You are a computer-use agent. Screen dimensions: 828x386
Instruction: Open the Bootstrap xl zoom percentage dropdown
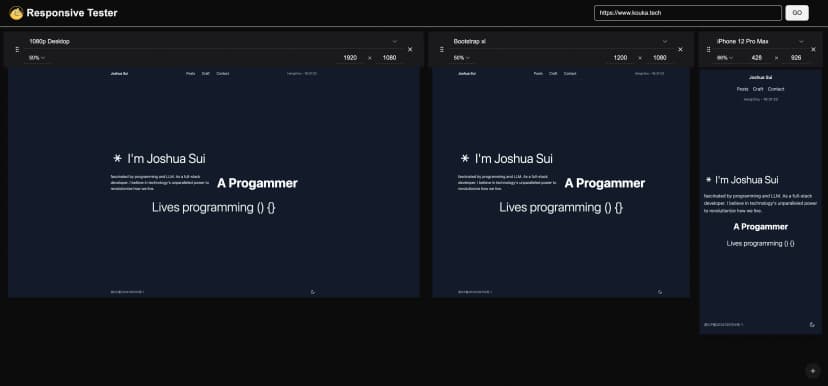pos(461,58)
